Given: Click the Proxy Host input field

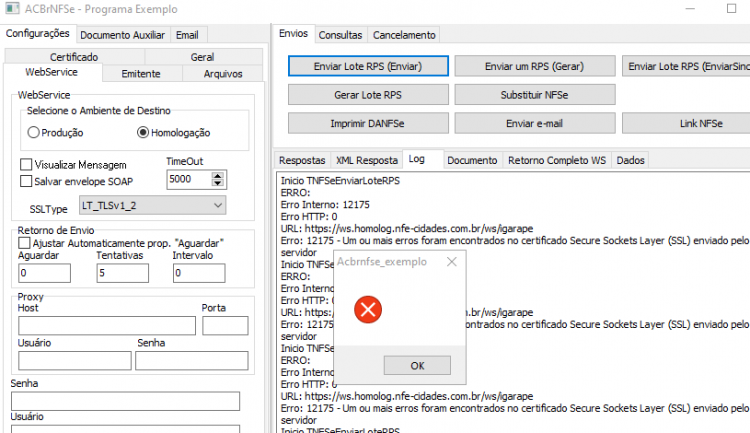Looking at the screenshot, I should click(x=107, y=325).
